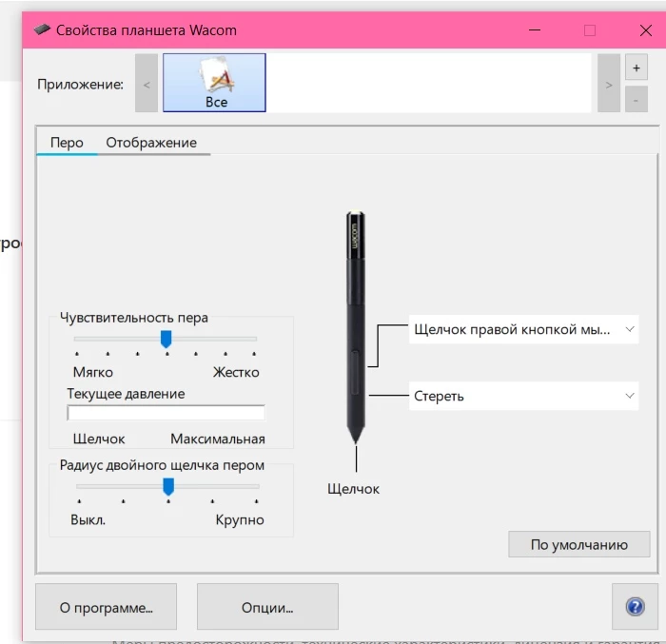Viewport: 666px width, 644px height.
Task: Open the 'Стереть' dropdown
Action: coord(523,396)
